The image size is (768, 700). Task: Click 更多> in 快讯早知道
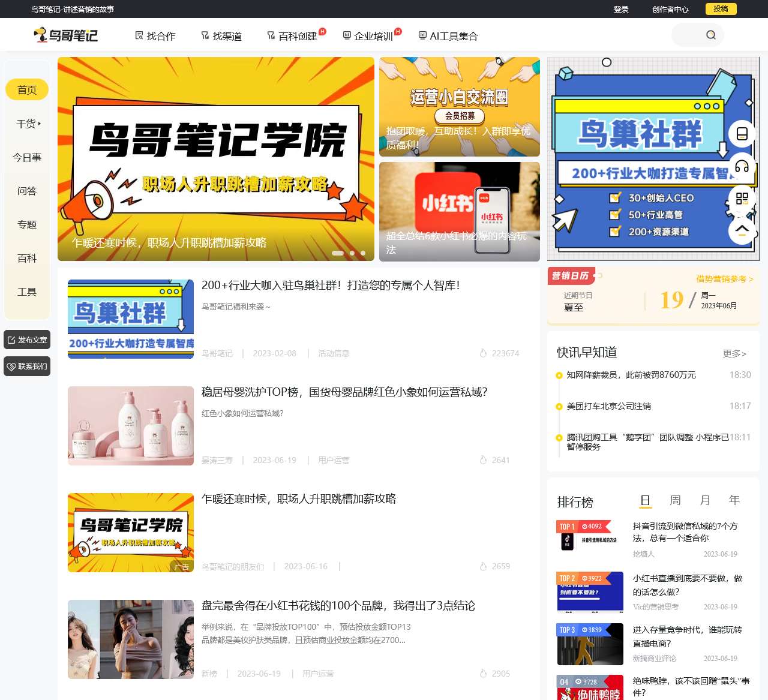[x=734, y=353]
